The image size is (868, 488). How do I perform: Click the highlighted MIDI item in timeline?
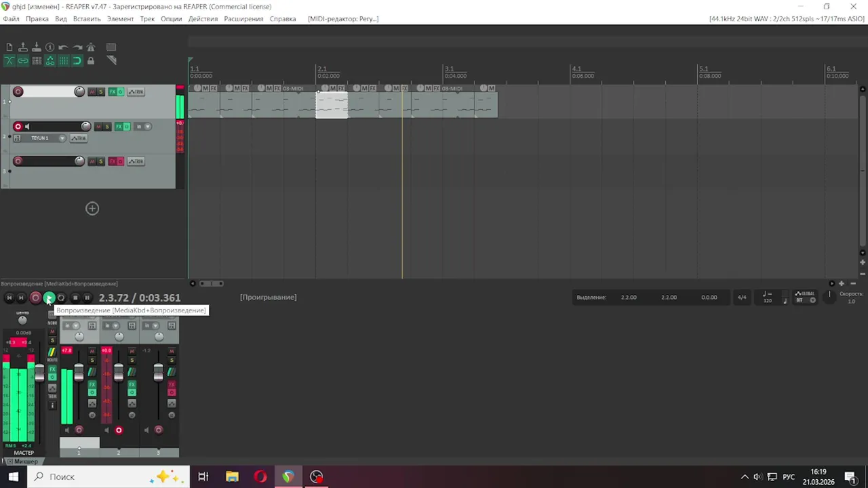[332, 105]
